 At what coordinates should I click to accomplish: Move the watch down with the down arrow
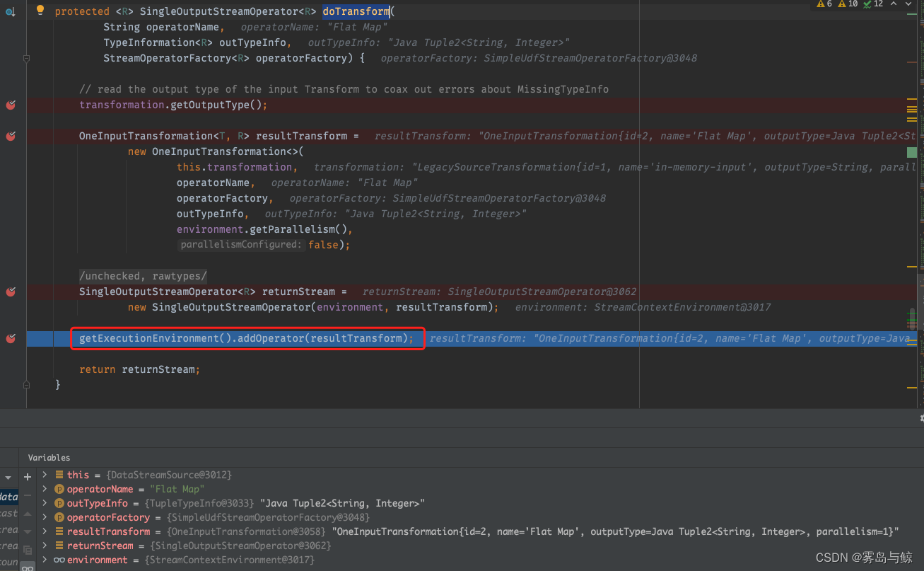pyautogui.click(x=28, y=531)
